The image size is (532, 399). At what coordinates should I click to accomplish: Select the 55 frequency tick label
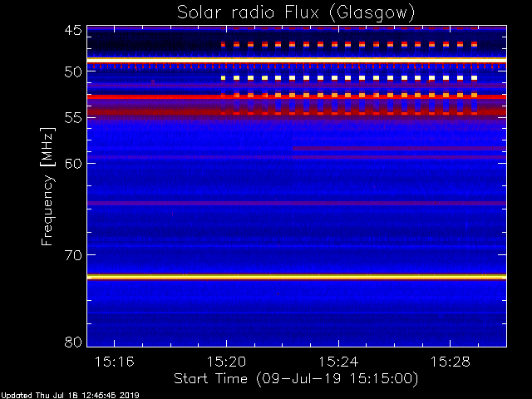tap(73, 118)
